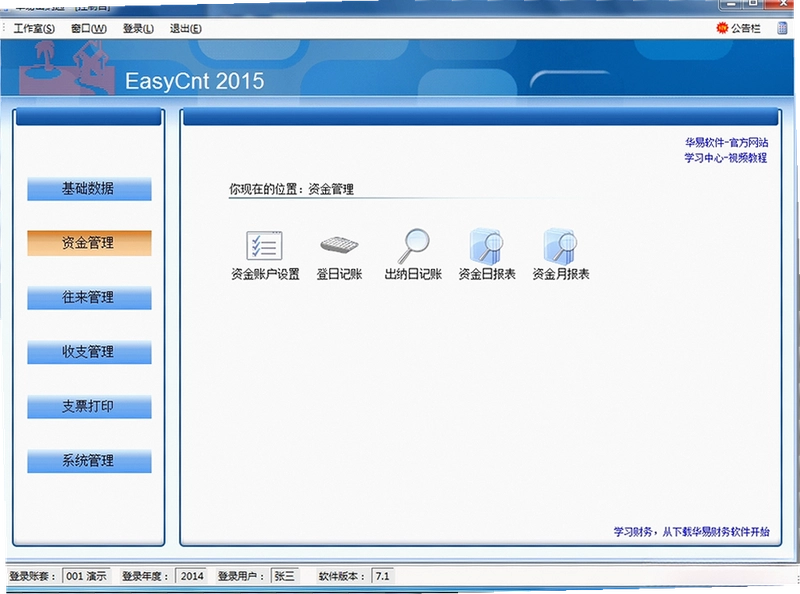This screenshot has height=594, width=800.
Task: Open the 系统管理 module
Action: tap(89, 461)
